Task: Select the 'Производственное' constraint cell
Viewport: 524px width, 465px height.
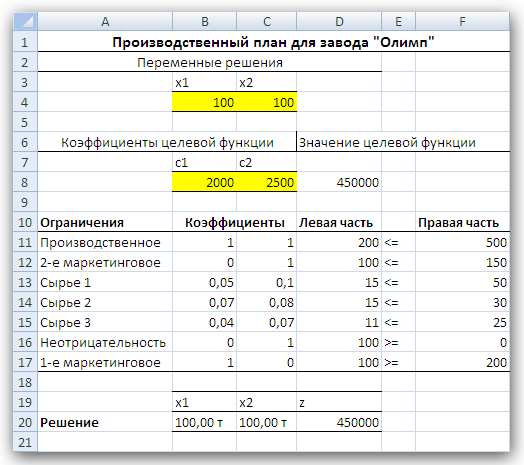Action: point(105,242)
